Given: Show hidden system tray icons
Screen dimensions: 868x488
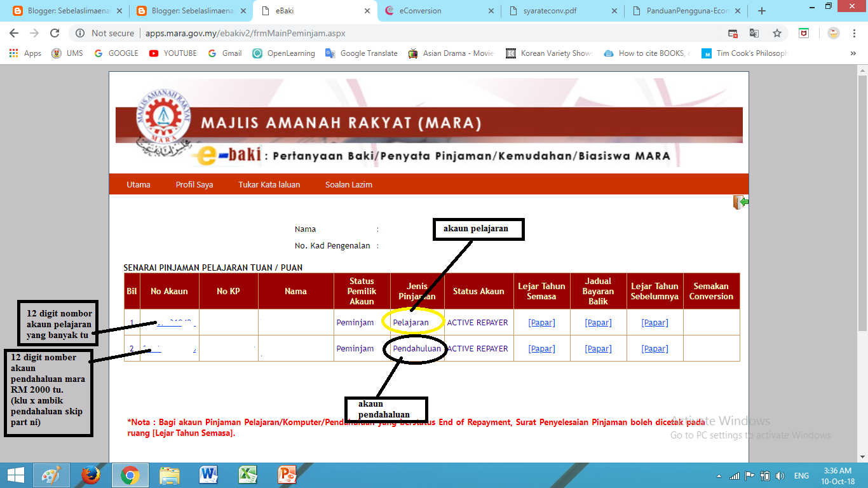Looking at the screenshot, I should click(719, 476).
